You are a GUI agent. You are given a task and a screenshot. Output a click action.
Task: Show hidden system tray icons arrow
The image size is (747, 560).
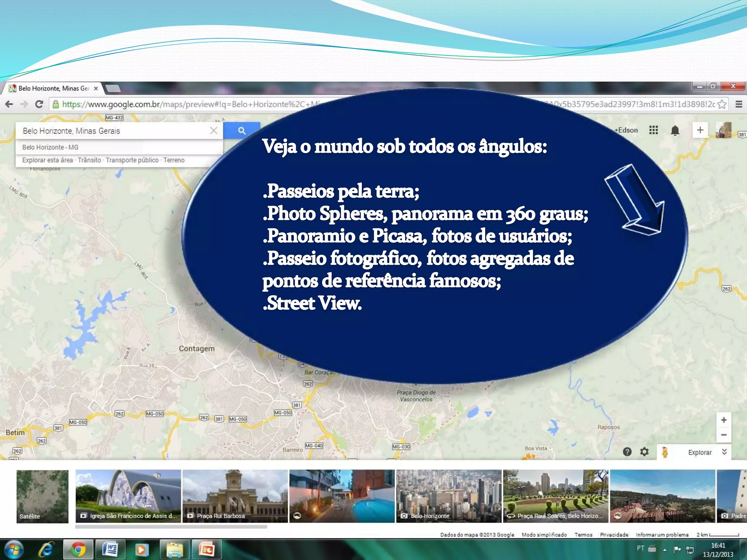pos(665,549)
